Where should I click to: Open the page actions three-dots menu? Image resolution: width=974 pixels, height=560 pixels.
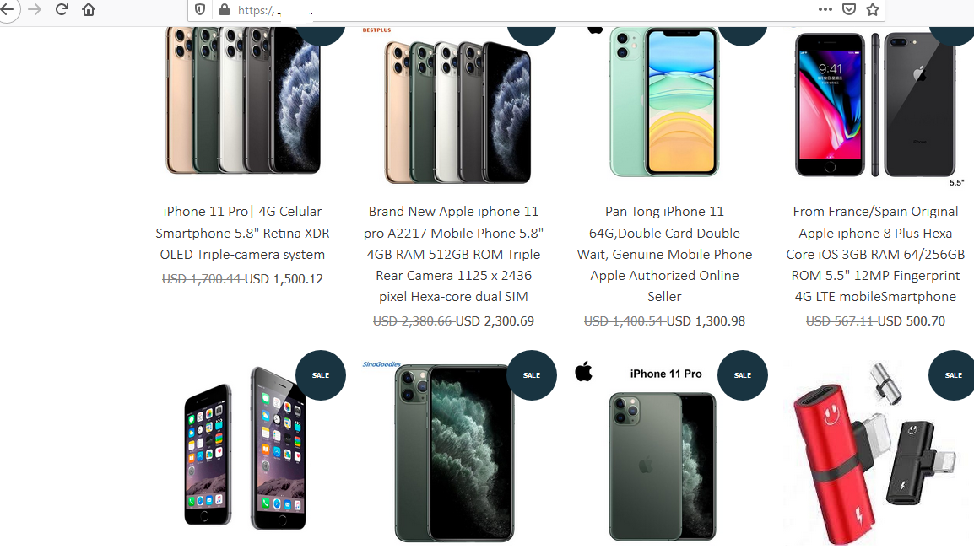tap(825, 9)
